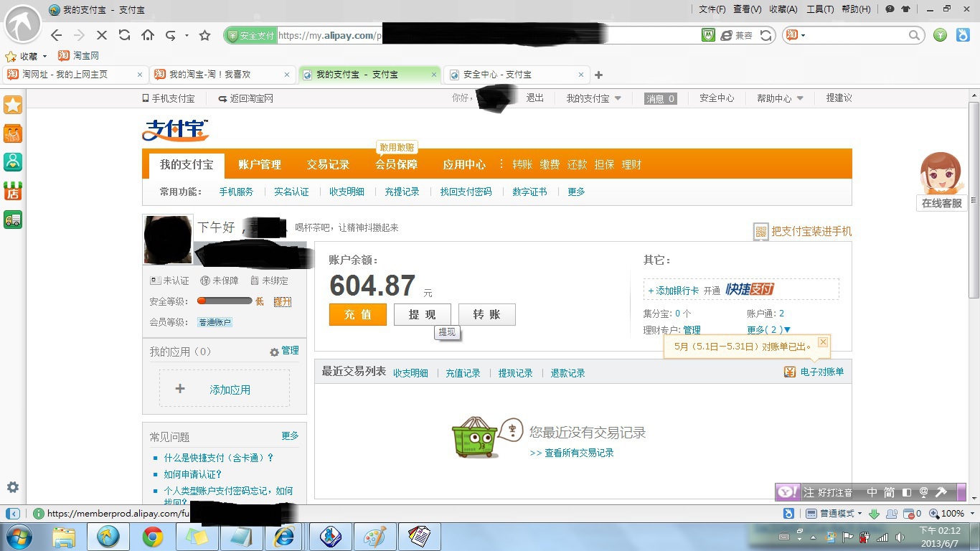Open the 电子对账单 statement icon

790,372
